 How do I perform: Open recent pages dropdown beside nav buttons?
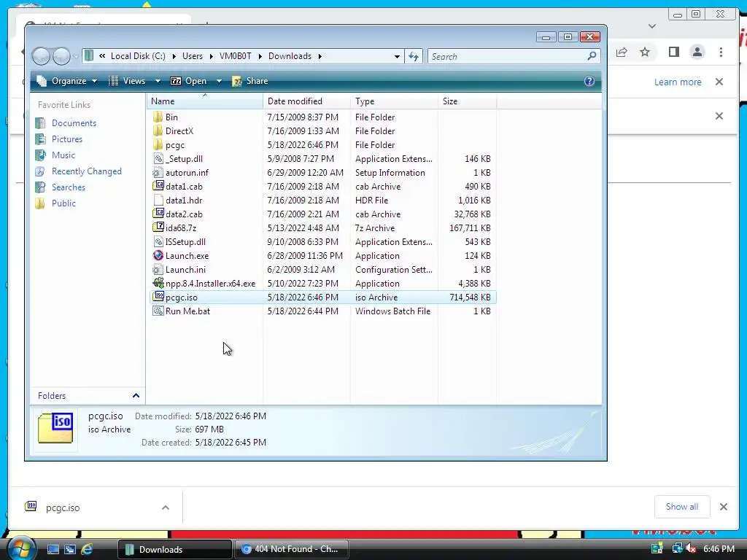[76, 56]
